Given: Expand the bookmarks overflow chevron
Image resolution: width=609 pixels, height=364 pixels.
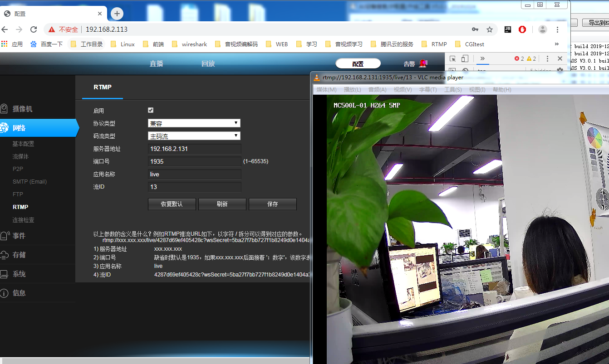Looking at the screenshot, I should point(557,44).
